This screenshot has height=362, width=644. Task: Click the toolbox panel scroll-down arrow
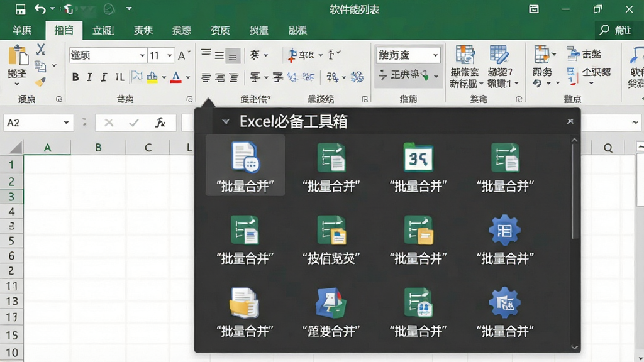tap(575, 347)
